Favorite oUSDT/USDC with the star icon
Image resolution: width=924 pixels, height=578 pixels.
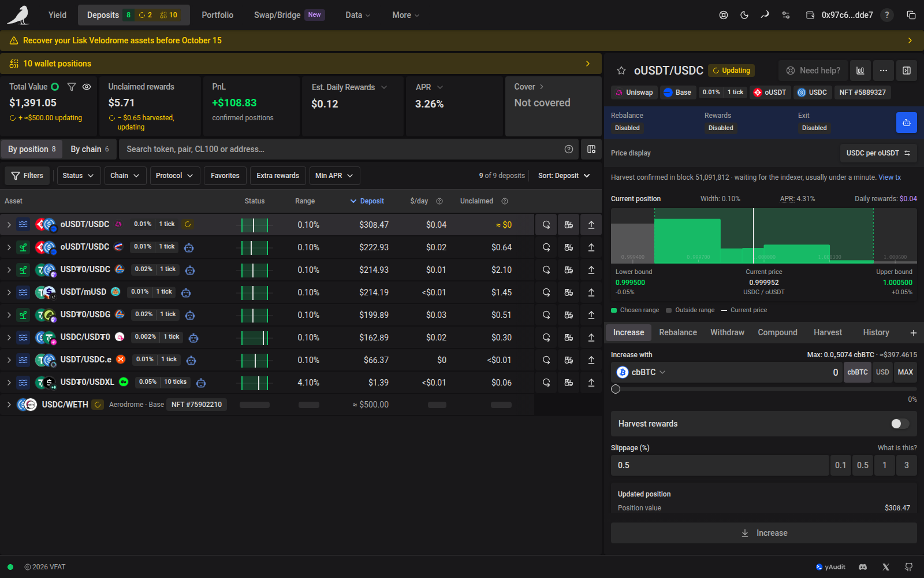[x=621, y=71]
